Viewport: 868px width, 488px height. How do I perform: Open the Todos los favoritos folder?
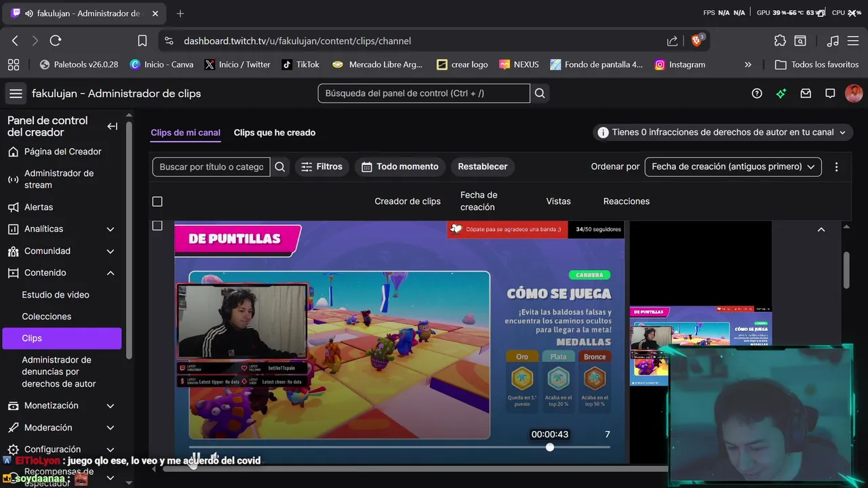pyautogui.click(x=816, y=64)
